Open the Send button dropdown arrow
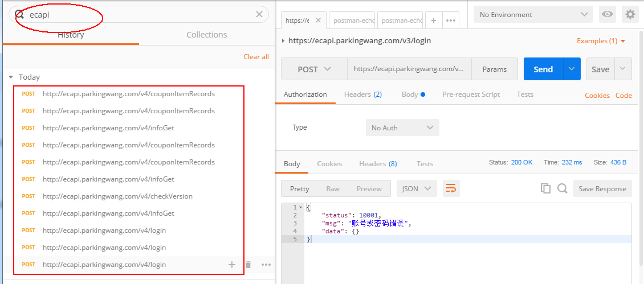The height and width of the screenshot is (284, 644). click(x=572, y=69)
